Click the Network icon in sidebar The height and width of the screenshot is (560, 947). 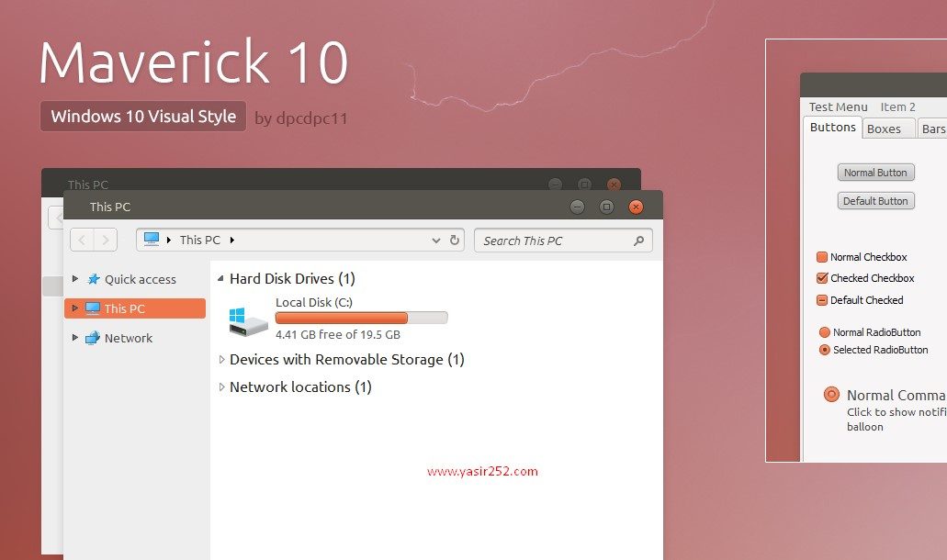tap(93, 338)
